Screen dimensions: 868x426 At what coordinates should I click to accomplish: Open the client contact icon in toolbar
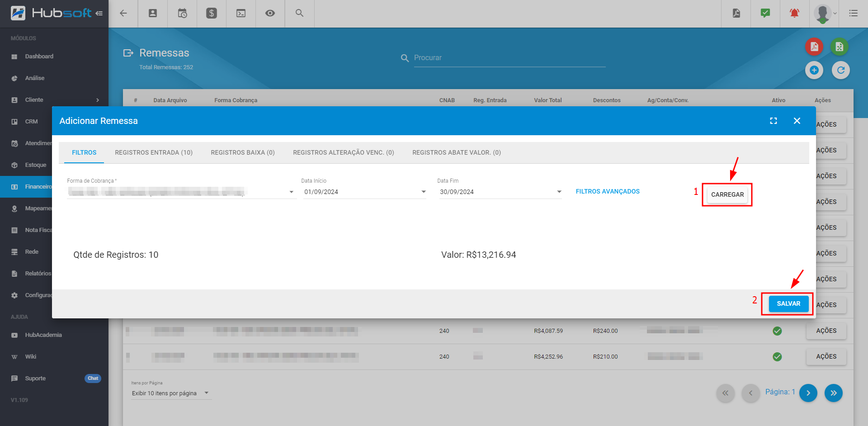click(x=153, y=13)
